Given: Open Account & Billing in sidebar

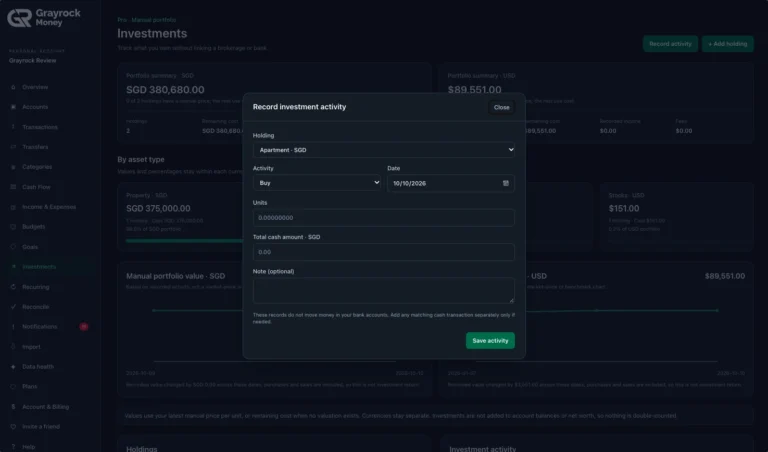Looking at the screenshot, I should [46, 407].
